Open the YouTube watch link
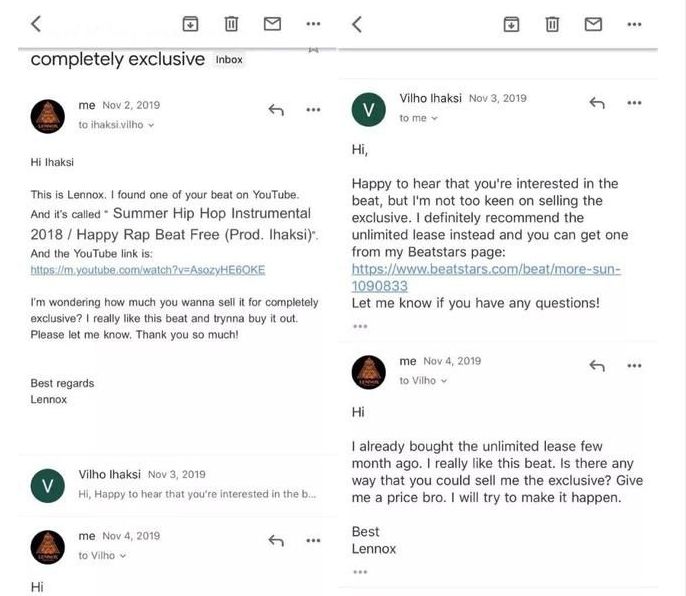This screenshot has width=686, height=596. point(148,270)
